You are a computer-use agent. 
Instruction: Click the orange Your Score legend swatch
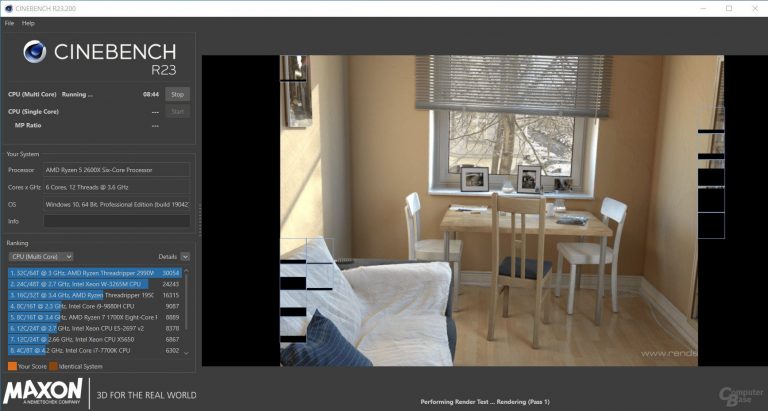point(12,366)
